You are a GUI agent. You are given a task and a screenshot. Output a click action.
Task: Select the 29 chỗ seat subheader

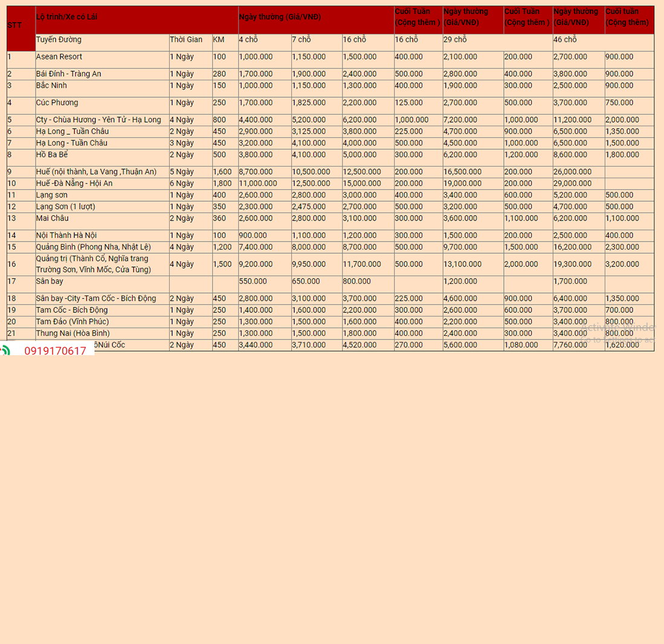(x=455, y=40)
